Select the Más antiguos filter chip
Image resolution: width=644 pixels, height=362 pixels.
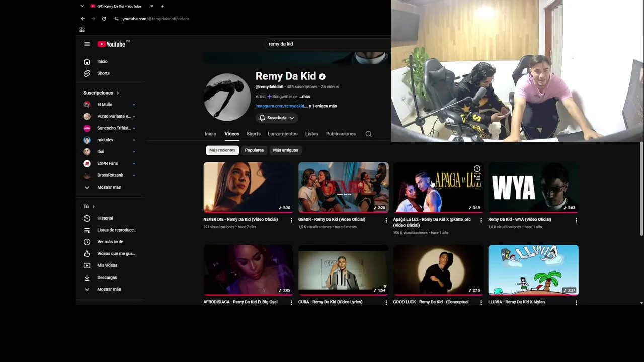(x=285, y=150)
